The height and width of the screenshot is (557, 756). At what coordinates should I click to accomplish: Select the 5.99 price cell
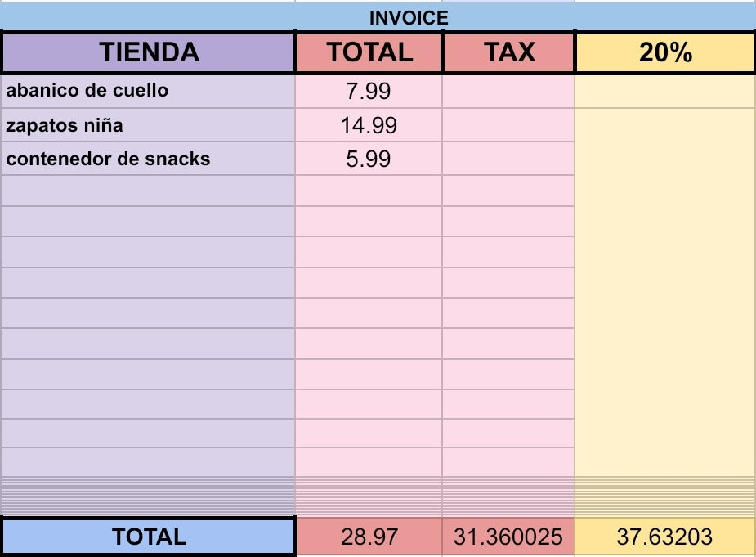pos(369,159)
